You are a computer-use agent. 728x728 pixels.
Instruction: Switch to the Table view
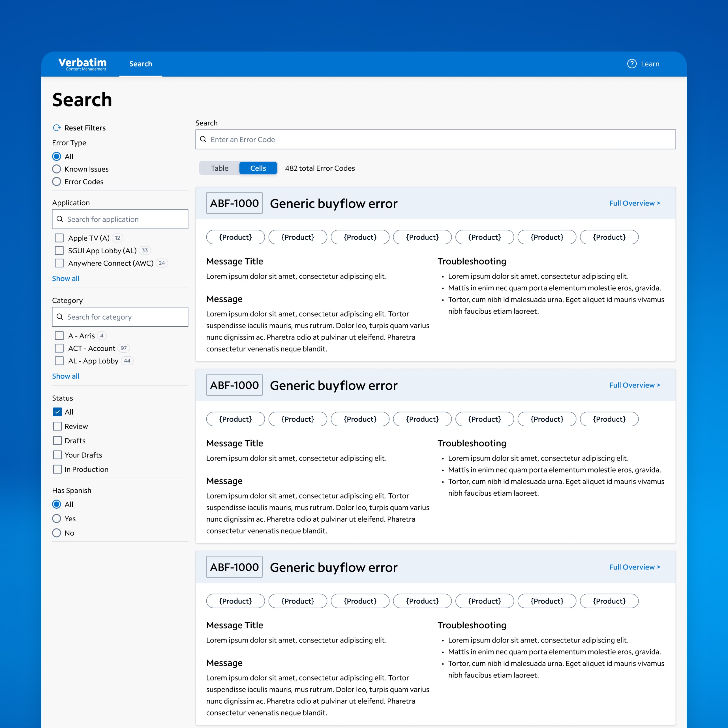(x=219, y=168)
